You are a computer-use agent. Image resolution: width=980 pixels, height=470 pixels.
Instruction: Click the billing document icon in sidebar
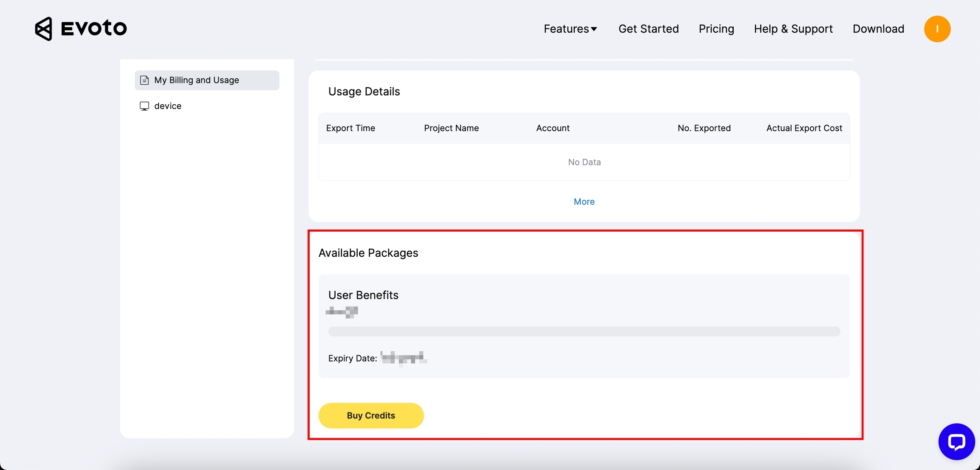click(145, 80)
